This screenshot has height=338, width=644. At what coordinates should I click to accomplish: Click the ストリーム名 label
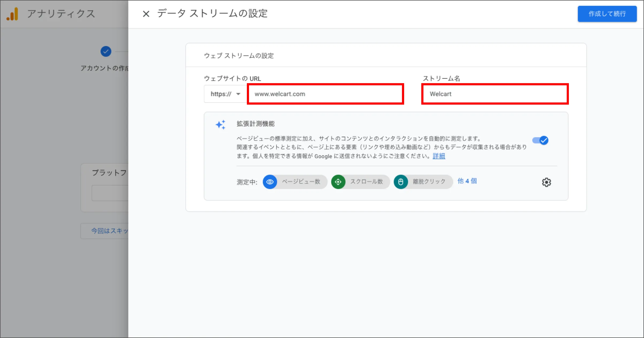coord(441,78)
